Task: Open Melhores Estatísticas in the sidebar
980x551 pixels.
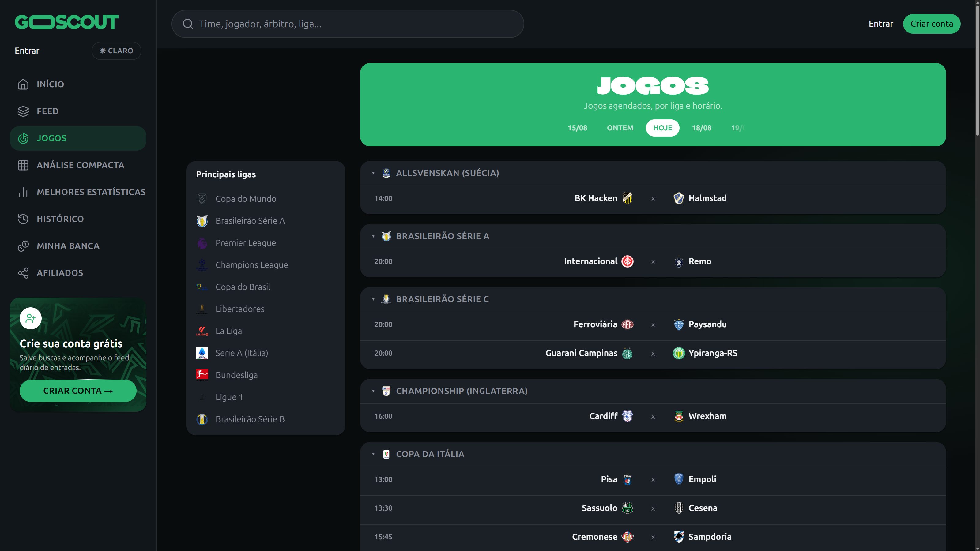Action: [78, 192]
